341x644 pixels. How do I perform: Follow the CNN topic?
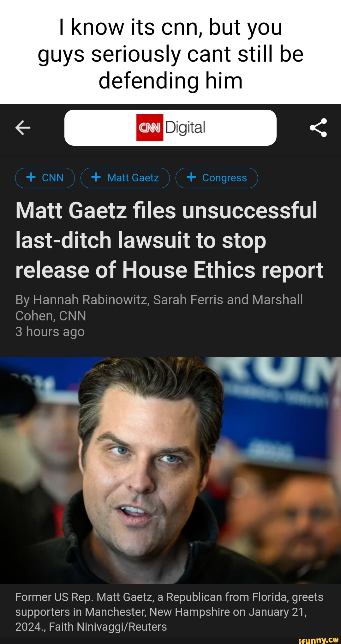pyautogui.click(x=45, y=178)
